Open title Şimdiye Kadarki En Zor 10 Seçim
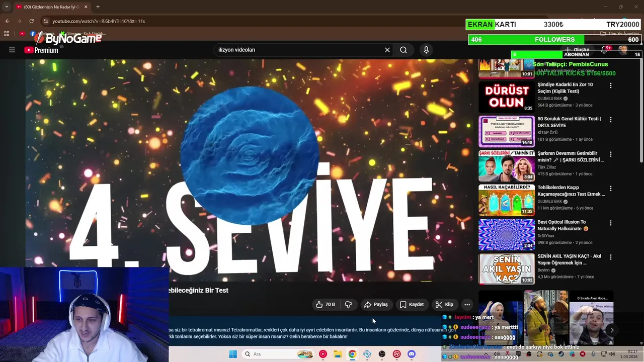 pos(565,88)
